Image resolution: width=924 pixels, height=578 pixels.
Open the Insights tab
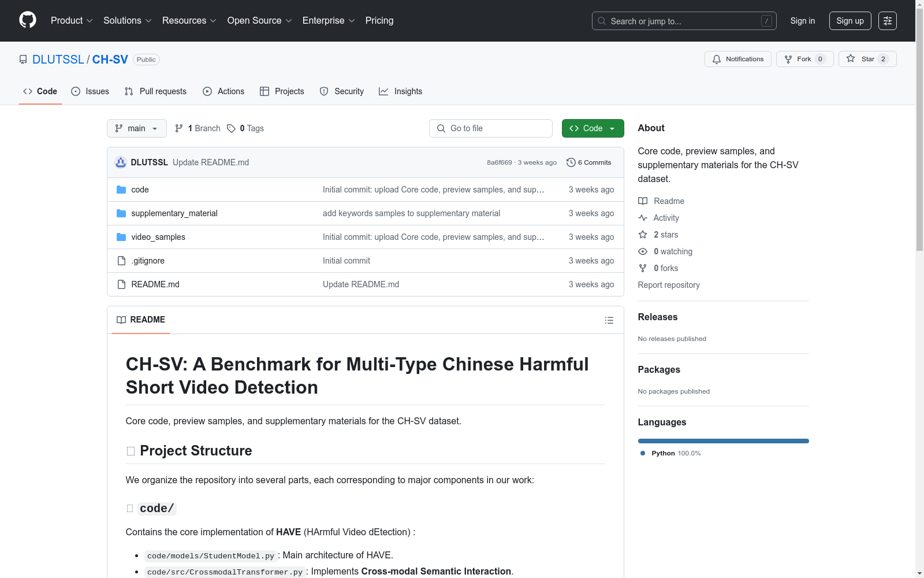[x=401, y=91]
